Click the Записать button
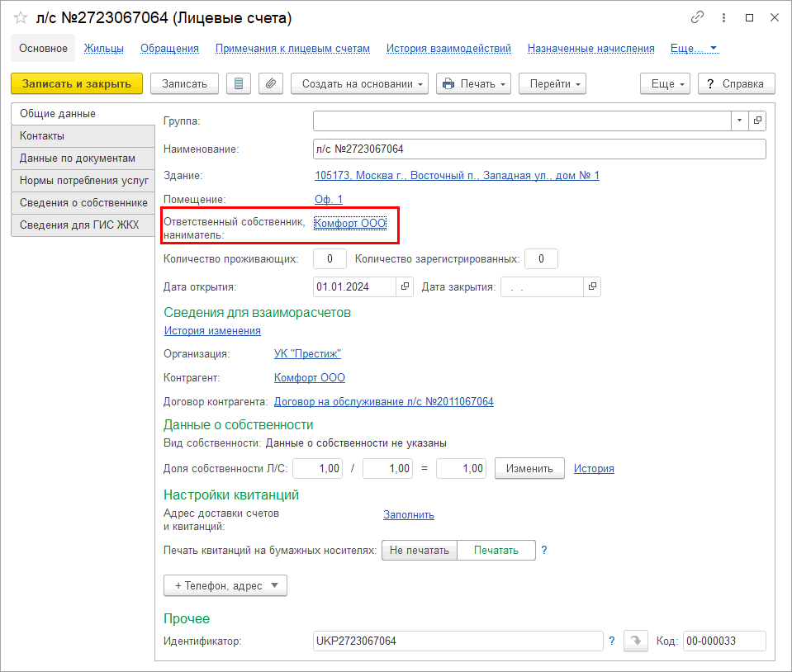792x672 pixels. pos(184,84)
